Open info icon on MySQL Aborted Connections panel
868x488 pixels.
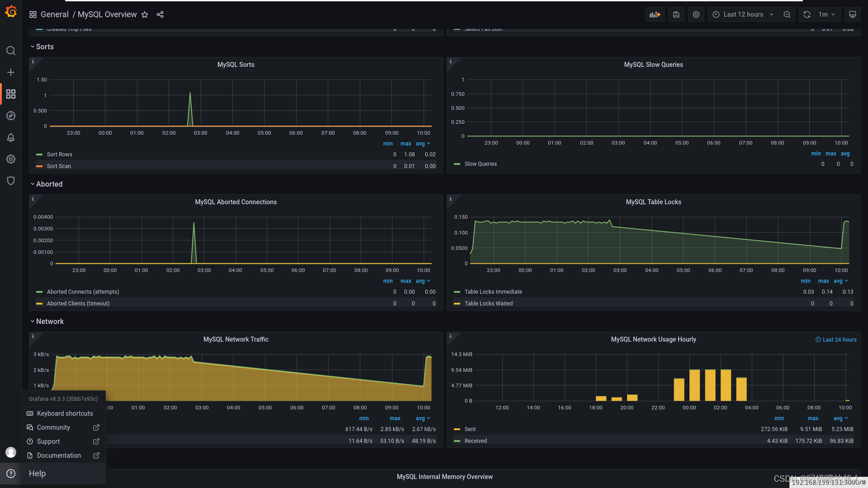33,199
